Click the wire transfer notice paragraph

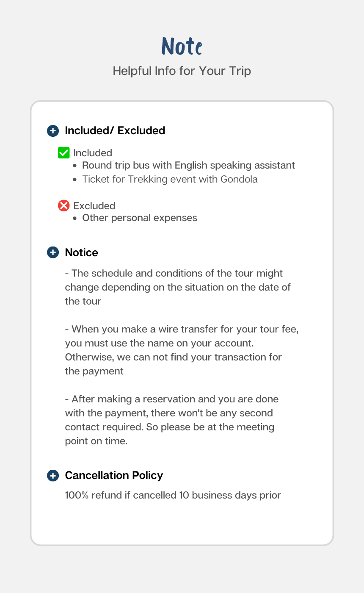(181, 350)
